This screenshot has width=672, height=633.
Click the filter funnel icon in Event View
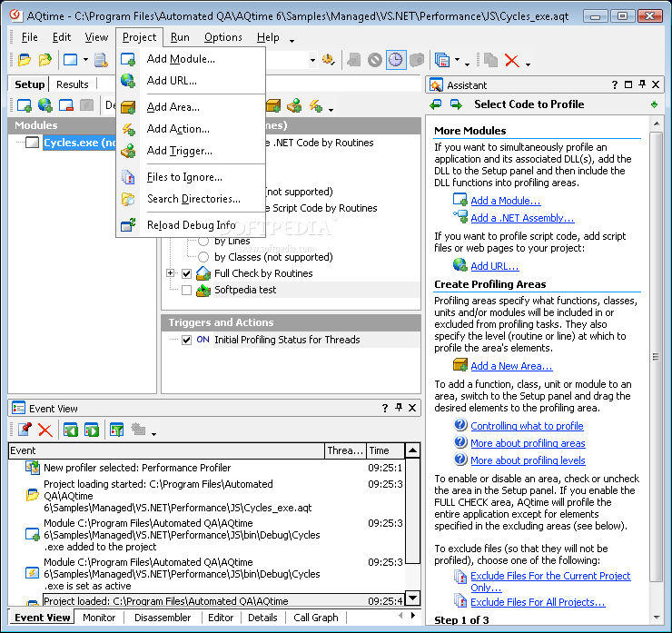click(116, 430)
